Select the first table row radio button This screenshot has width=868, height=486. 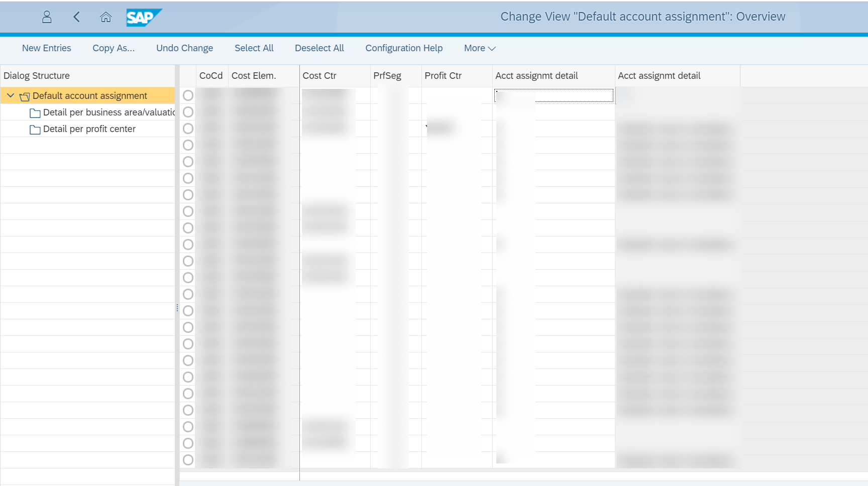point(188,95)
